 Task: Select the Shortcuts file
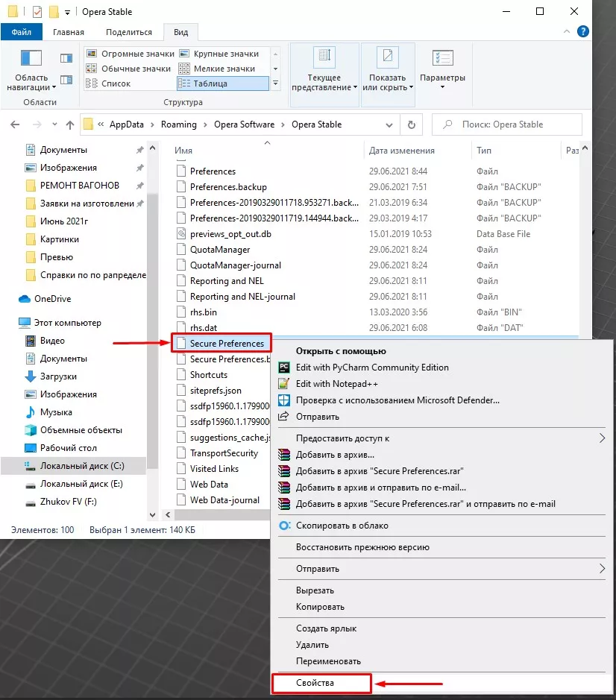coord(209,375)
